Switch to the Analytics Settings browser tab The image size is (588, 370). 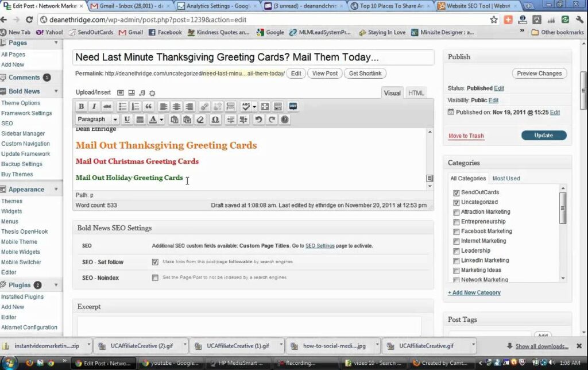click(218, 6)
